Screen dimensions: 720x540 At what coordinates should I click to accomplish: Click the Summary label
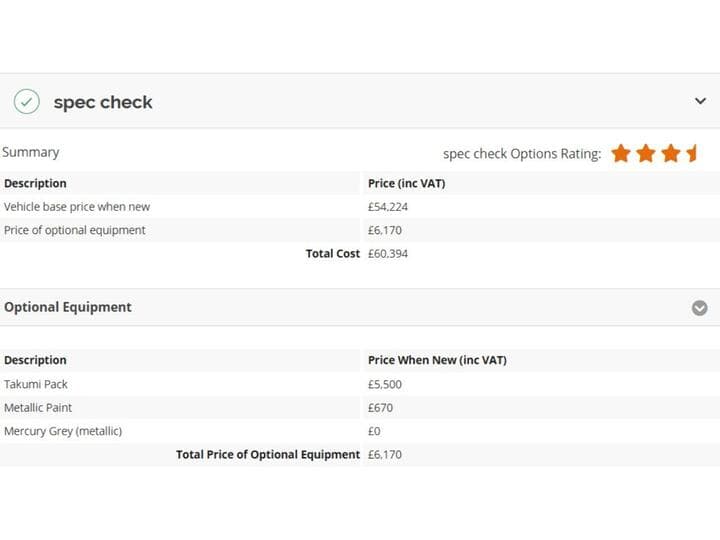click(31, 152)
